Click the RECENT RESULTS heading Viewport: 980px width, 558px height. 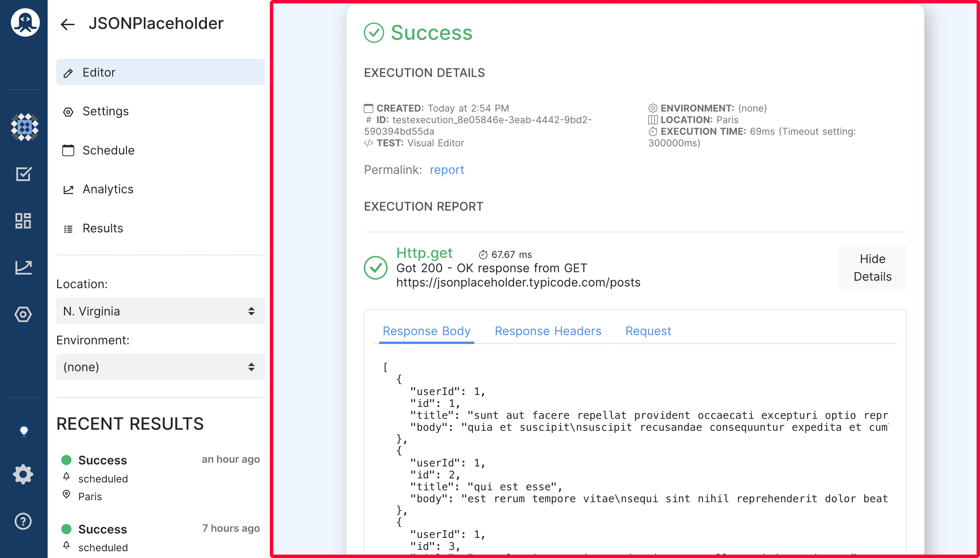pyautogui.click(x=130, y=424)
